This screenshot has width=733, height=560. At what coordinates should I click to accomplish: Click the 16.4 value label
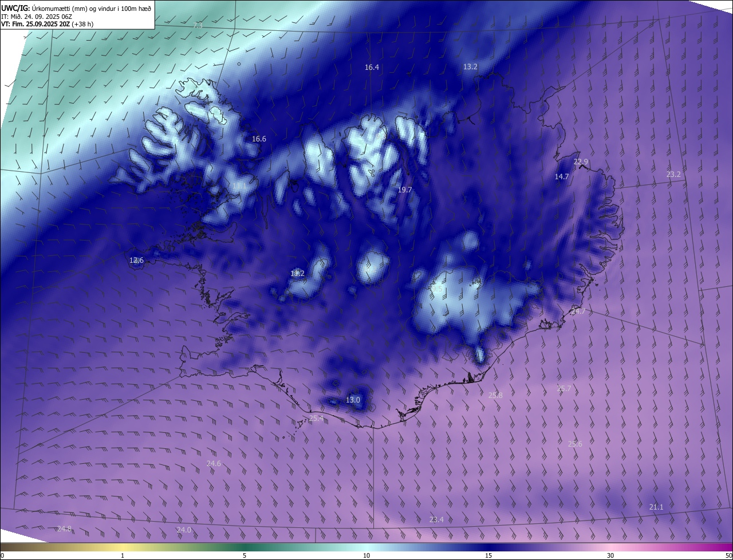click(x=372, y=67)
